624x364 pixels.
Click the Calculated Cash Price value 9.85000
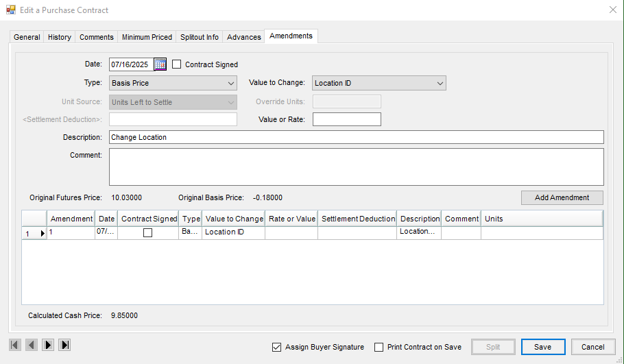point(125,315)
